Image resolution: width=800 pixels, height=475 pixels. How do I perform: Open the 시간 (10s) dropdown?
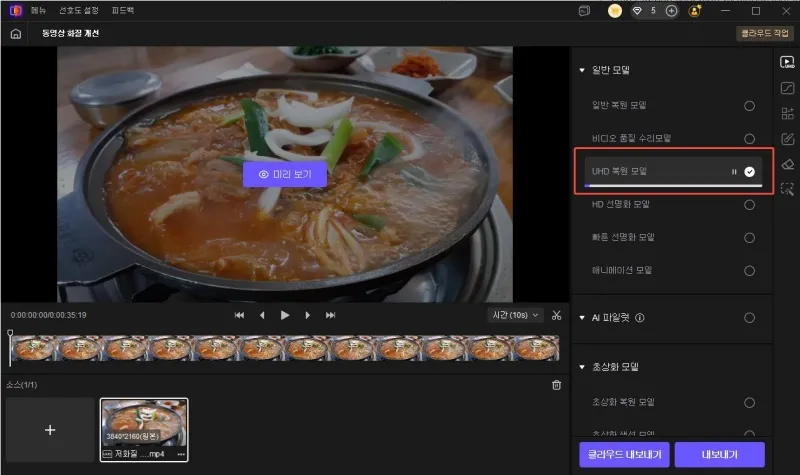click(512, 315)
